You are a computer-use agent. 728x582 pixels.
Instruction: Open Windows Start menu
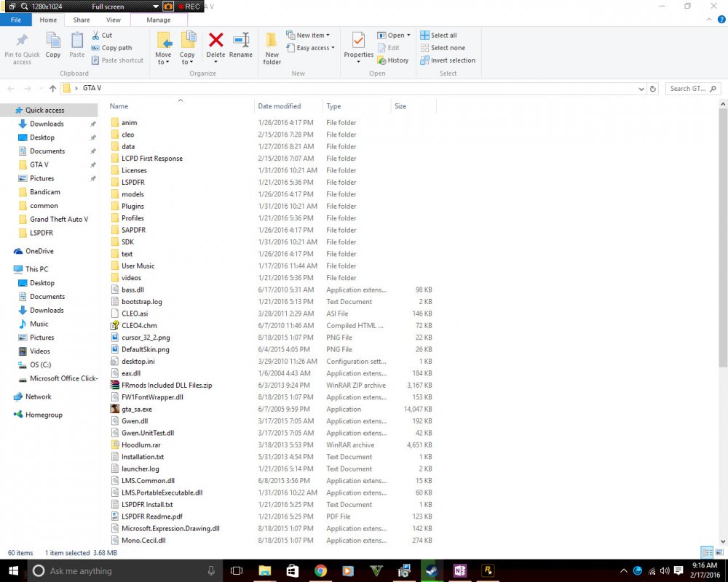(13, 570)
